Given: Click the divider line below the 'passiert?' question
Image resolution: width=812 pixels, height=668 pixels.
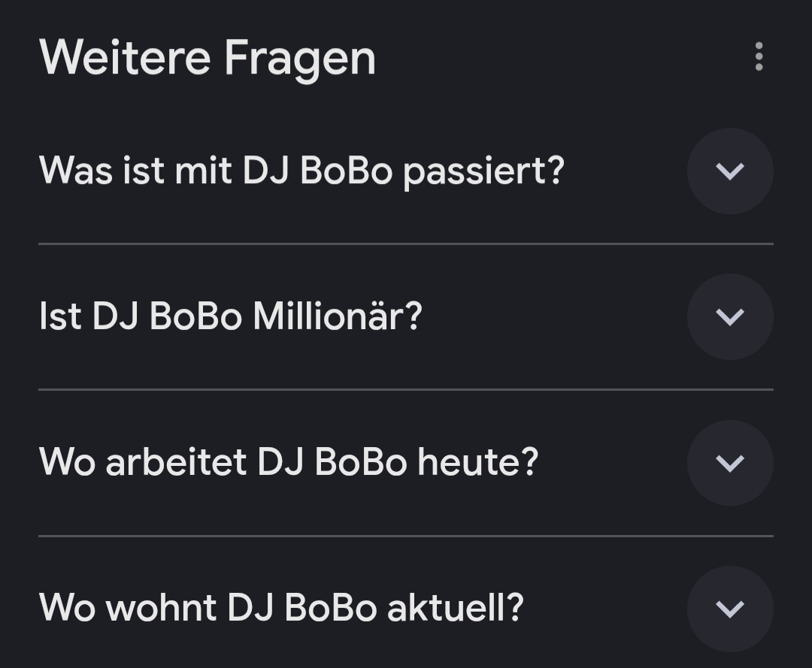Looking at the screenshot, I should point(406,244).
